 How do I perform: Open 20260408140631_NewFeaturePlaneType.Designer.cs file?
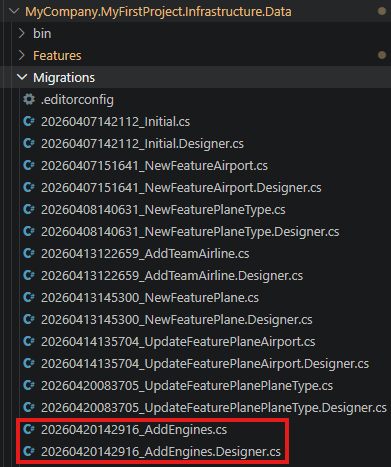190,232
